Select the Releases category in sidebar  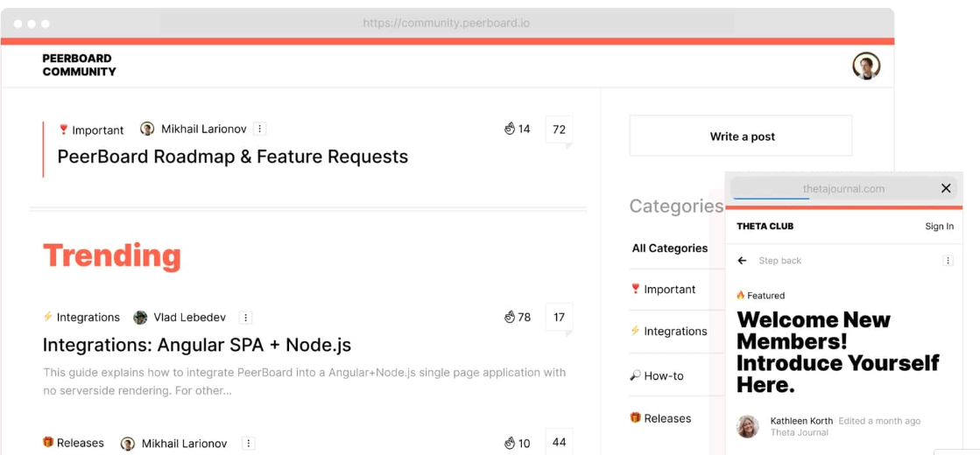coord(660,418)
